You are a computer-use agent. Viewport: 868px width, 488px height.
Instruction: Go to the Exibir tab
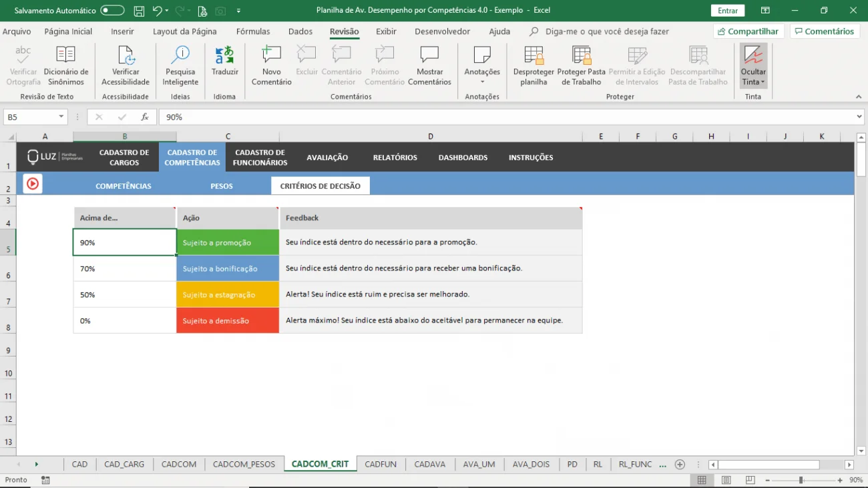coord(386,31)
